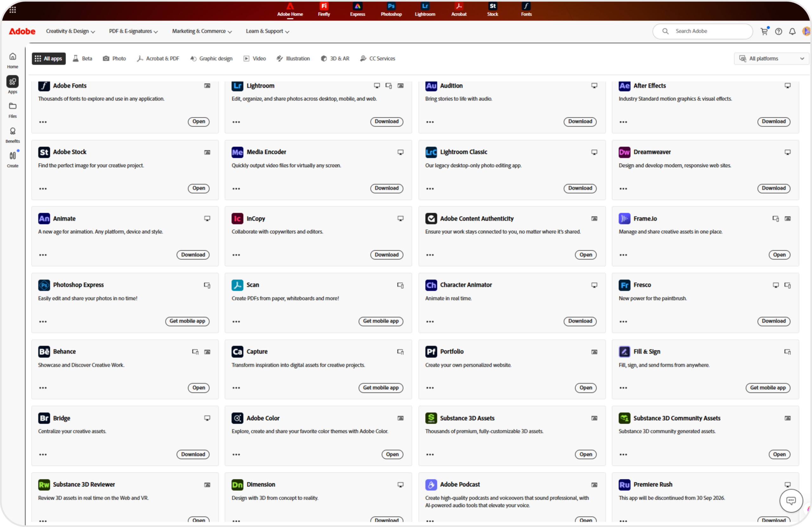Viewport: 812px width, 527px height.
Task: Expand the Learn & Support menu
Action: coord(267,31)
